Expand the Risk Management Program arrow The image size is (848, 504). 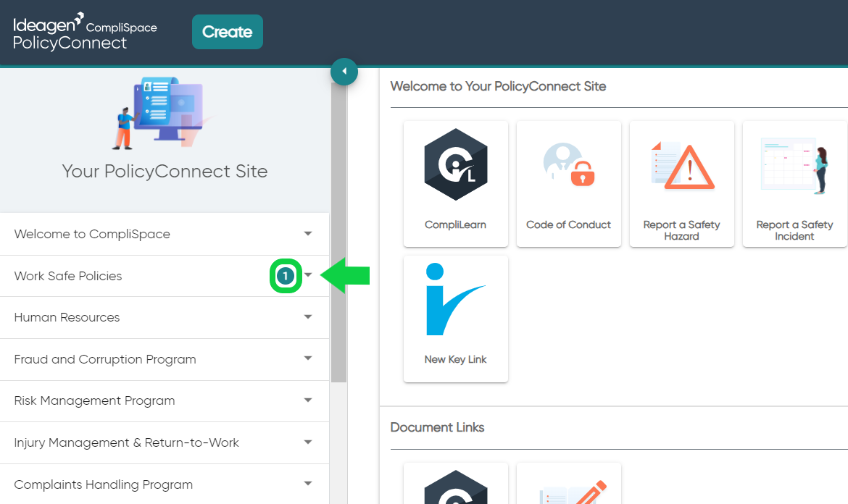pos(308,400)
